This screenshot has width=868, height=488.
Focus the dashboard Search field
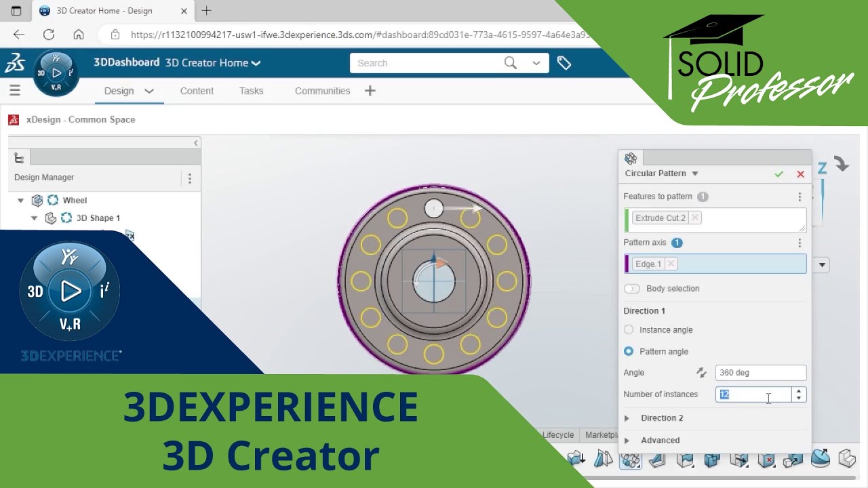(x=427, y=63)
